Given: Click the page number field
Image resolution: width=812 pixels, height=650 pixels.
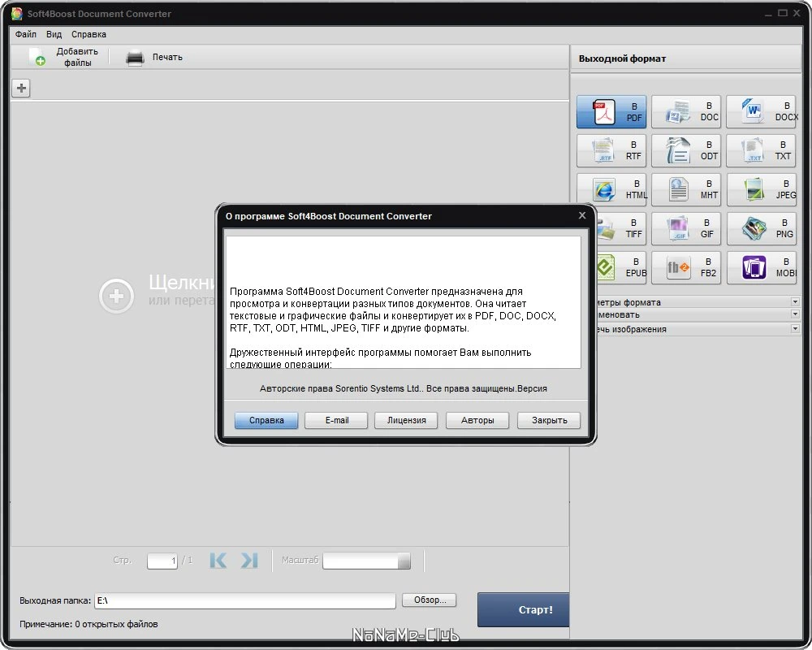Looking at the screenshot, I should [x=162, y=561].
